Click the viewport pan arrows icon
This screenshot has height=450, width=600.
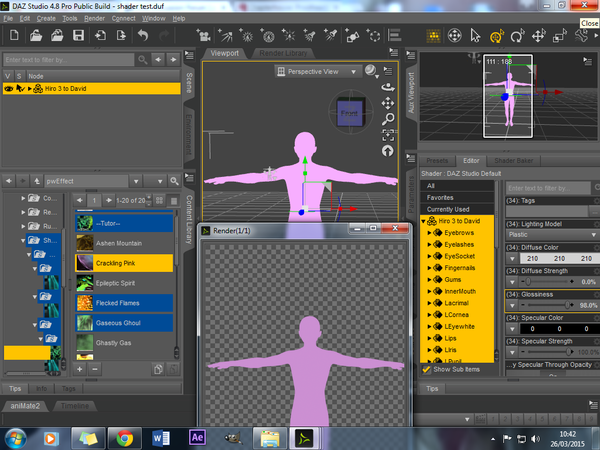388,103
